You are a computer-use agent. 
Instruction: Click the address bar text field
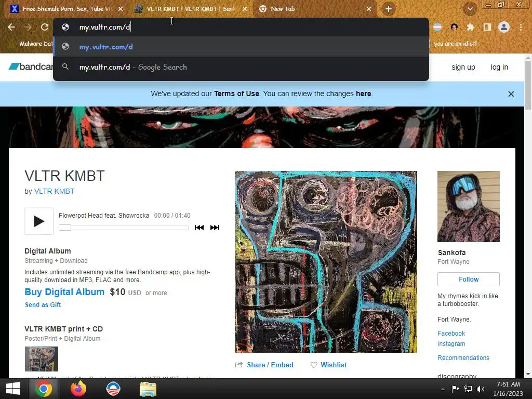pos(241,27)
